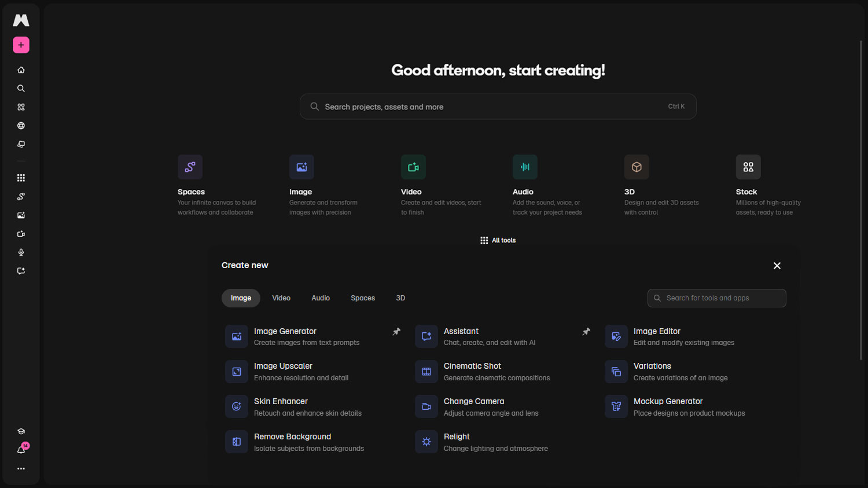Open Home from the sidebar
The image size is (868, 488).
coord(21,70)
